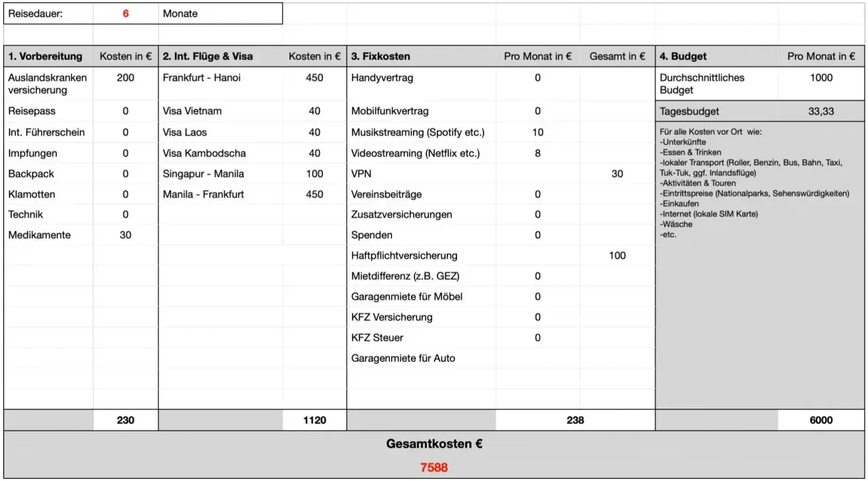Screen dimensions: 868x481
Task: Click Kosten in € header of Vorbereitung
Action: (x=125, y=56)
